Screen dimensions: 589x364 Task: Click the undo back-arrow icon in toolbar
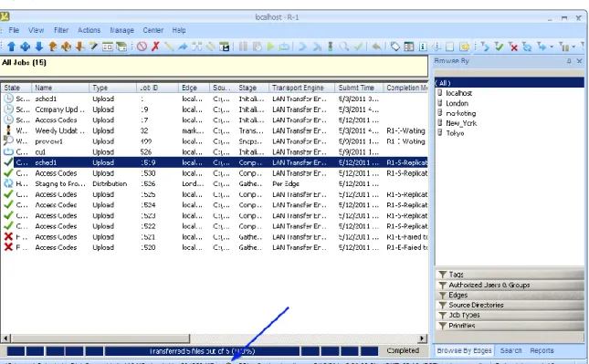pyautogui.click(x=376, y=47)
